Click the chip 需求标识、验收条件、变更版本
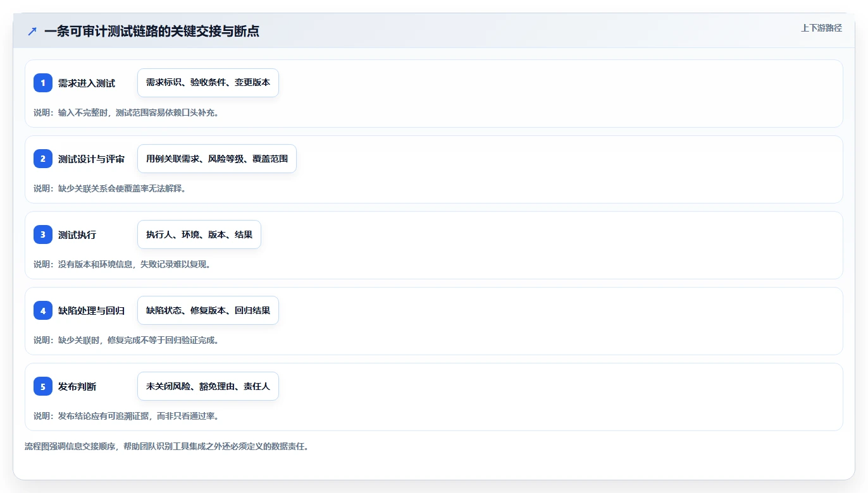The height and width of the screenshot is (493, 868). pos(208,83)
